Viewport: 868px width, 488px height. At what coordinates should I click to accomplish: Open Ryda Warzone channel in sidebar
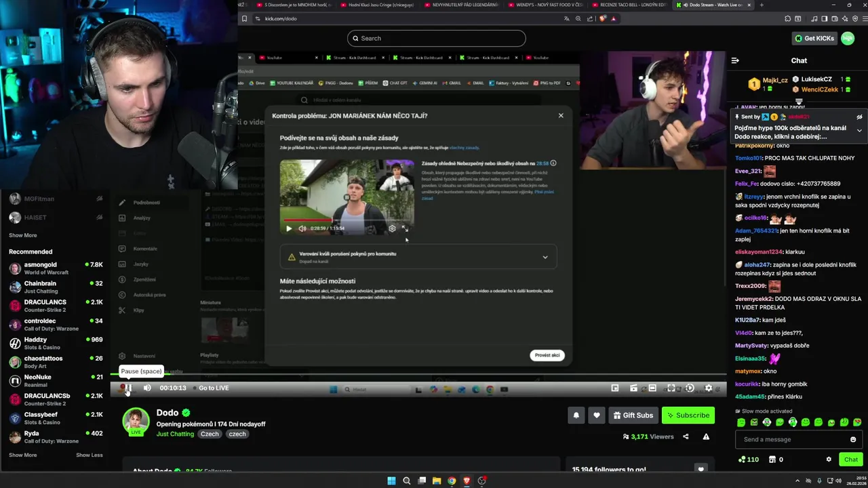pos(56,436)
